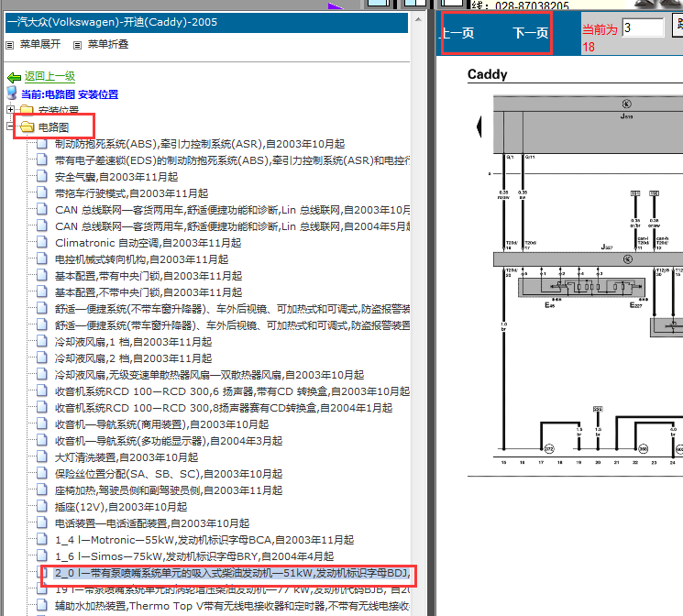This screenshot has width=683, height=616.
Task: Open 安全气囊,自2003年11月起
Action: (116, 177)
